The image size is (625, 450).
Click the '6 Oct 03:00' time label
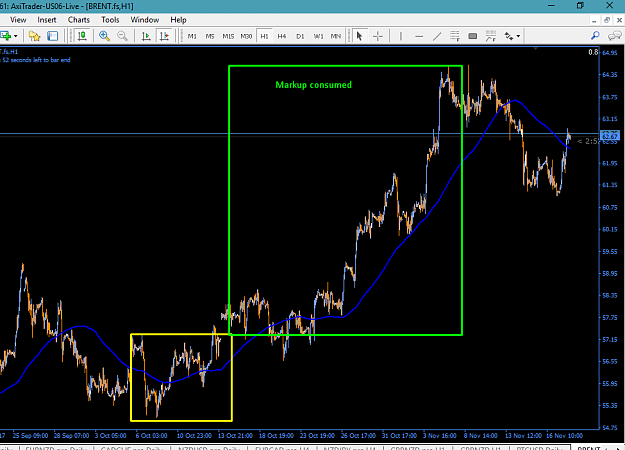point(151,436)
